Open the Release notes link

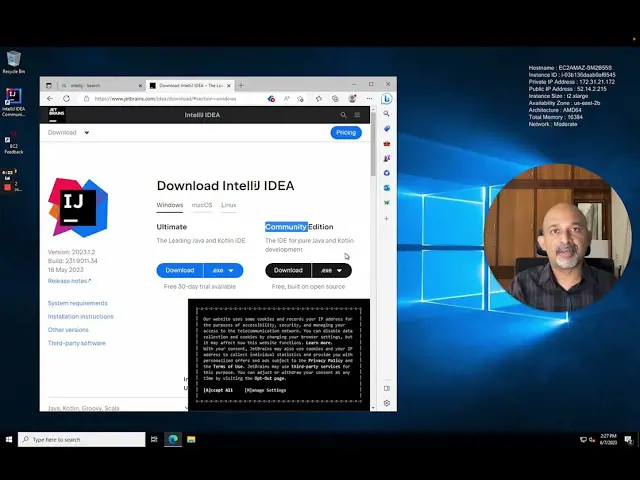69,281
